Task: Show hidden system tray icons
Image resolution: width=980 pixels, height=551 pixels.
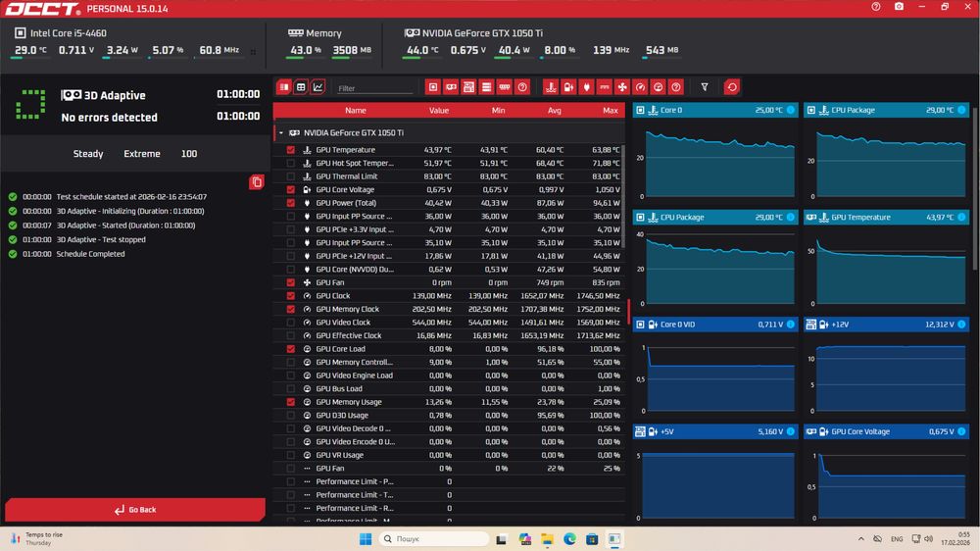Action: (860, 538)
